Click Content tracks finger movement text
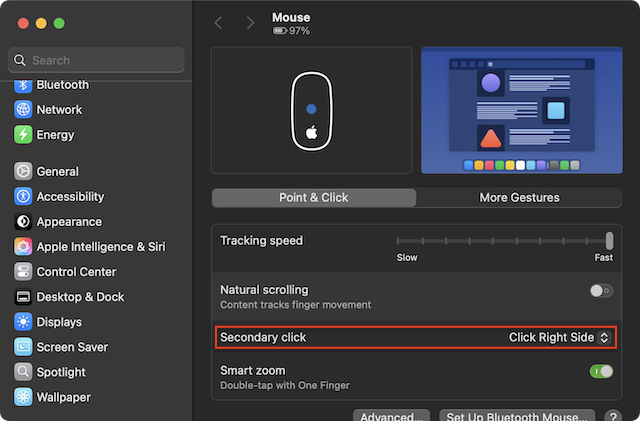This screenshot has height=421, width=640. pos(296,305)
